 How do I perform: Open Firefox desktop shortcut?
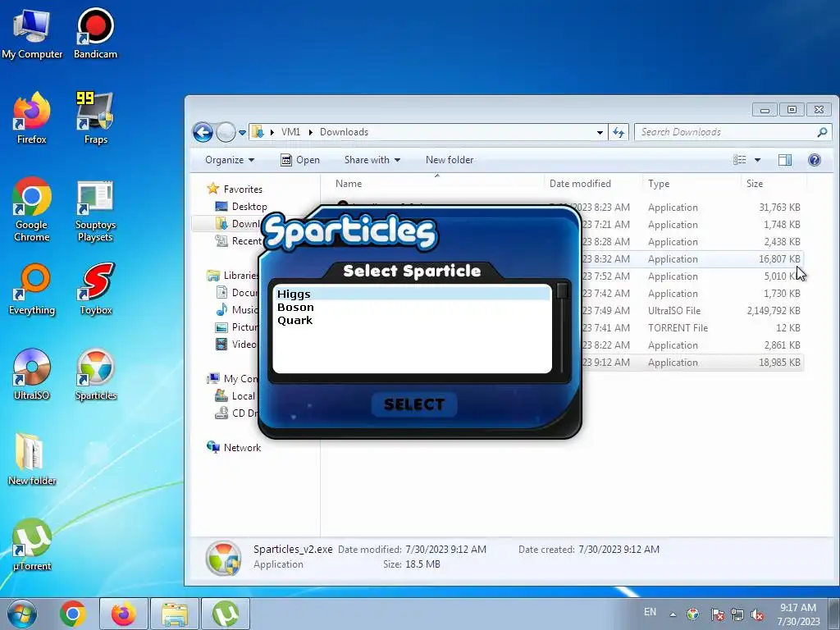[x=32, y=118]
